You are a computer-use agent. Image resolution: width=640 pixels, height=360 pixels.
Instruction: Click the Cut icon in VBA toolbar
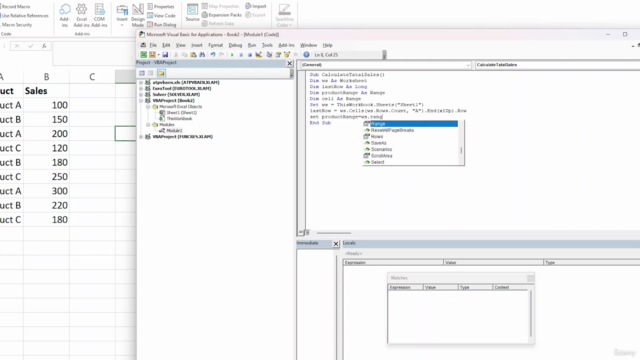[x=176, y=55]
